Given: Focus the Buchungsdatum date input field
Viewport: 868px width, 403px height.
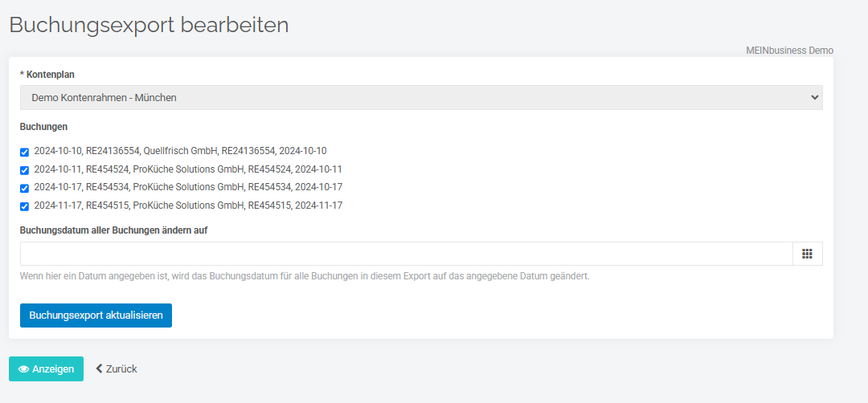Looking at the screenshot, I should [407, 254].
